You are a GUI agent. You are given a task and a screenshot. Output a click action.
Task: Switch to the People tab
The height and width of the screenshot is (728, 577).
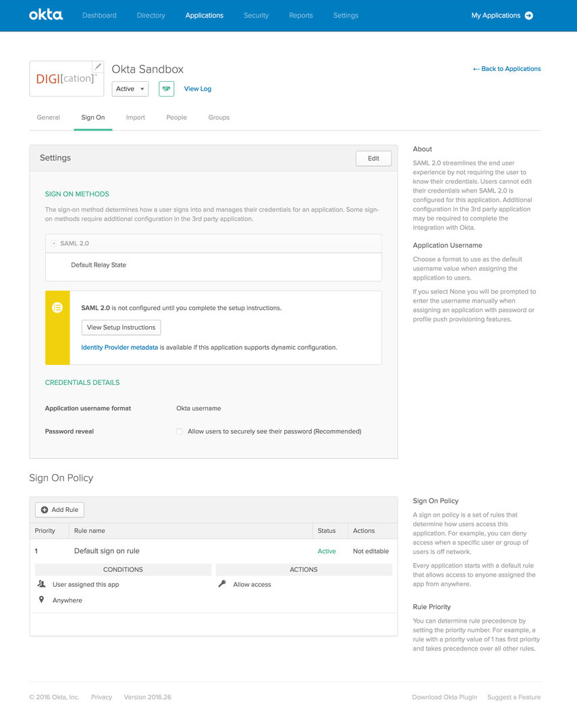(176, 118)
